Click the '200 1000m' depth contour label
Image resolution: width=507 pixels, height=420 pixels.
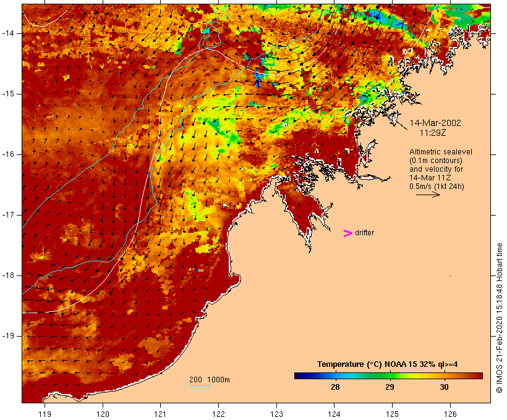click(x=210, y=380)
